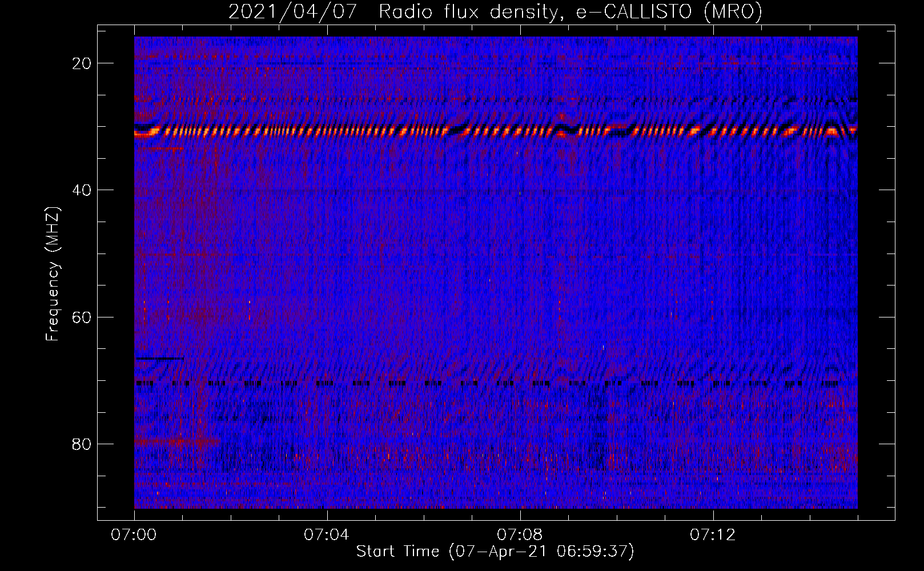Select the "Frequency (MHZ)" y-axis label
The height and width of the screenshot is (571, 924).
[53, 274]
